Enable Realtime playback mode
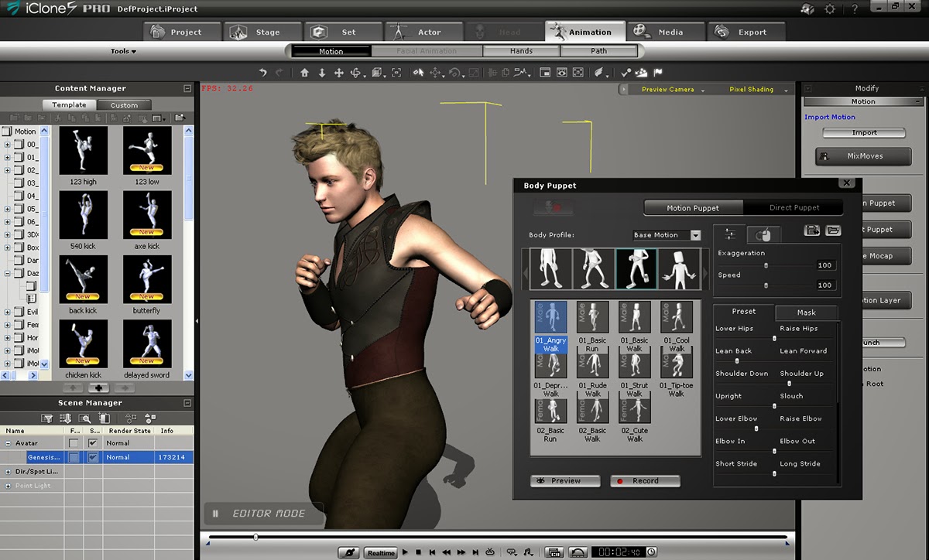Viewport: 929px width, 560px height. (379, 552)
